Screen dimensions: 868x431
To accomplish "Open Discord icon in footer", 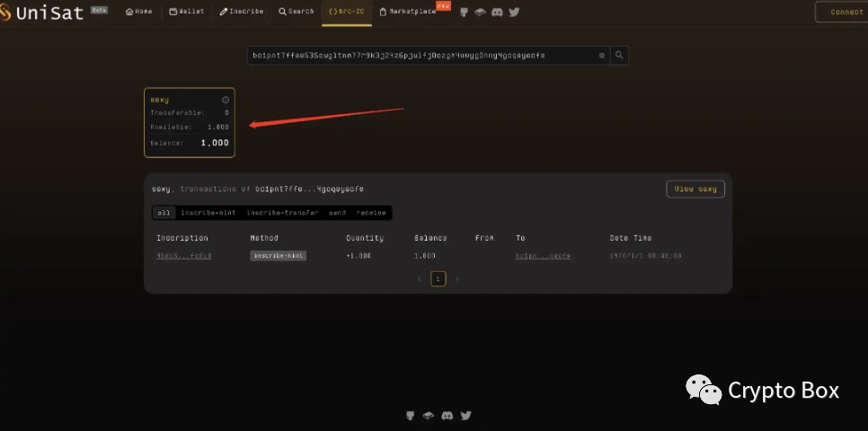I will tap(447, 416).
